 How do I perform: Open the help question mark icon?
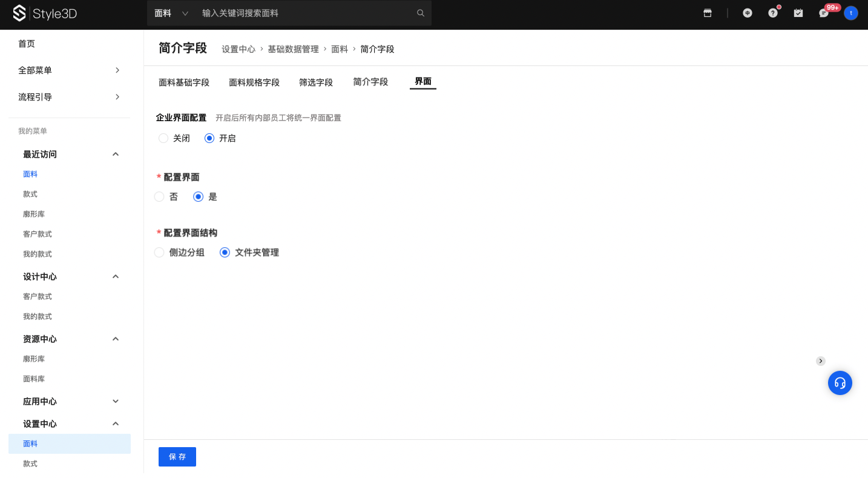tap(773, 13)
